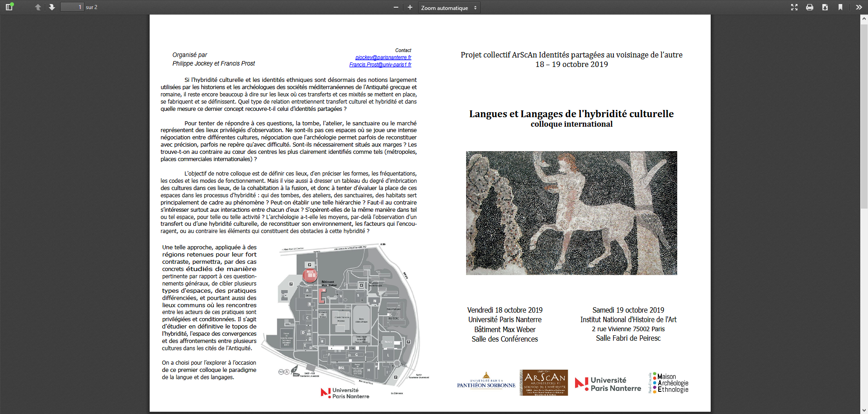868x414 pixels.
Task: Click the Université Paris Nanterre logo in the bottom logo row
Action: tap(608, 384)
